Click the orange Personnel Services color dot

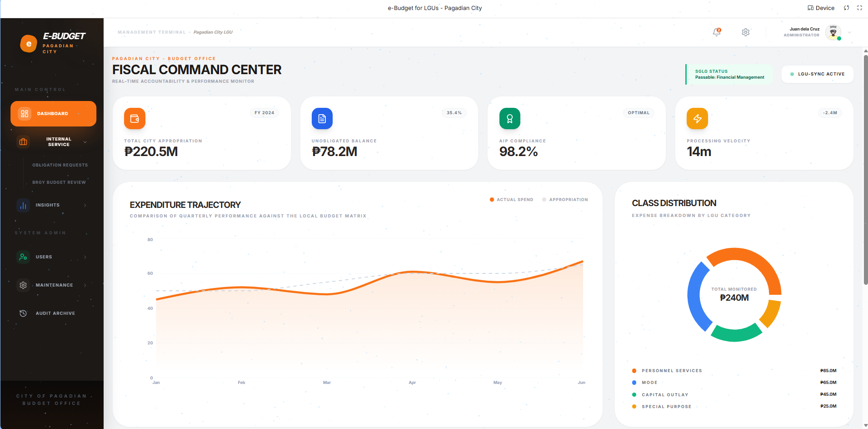click(634, 370)
